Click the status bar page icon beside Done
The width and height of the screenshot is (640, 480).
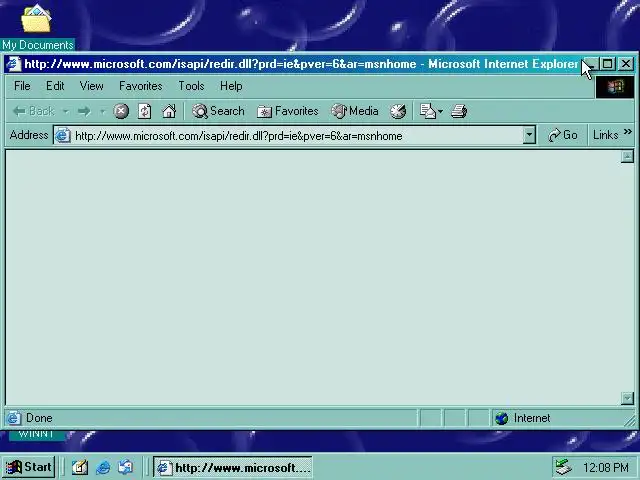[13, 418]
